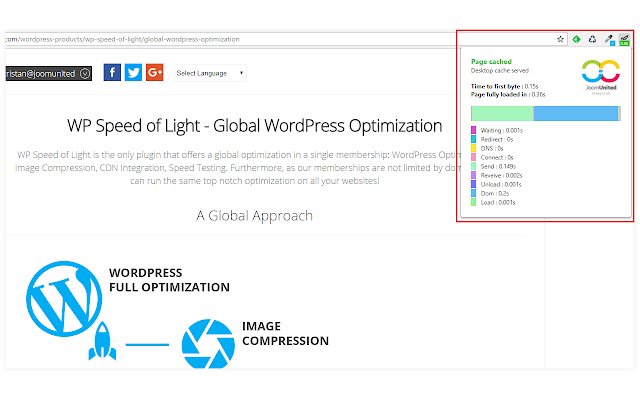The height and width of the screenshot is (400, 640).
Task: Open the green diamond extension icon
Action: (x=576, y=39)
